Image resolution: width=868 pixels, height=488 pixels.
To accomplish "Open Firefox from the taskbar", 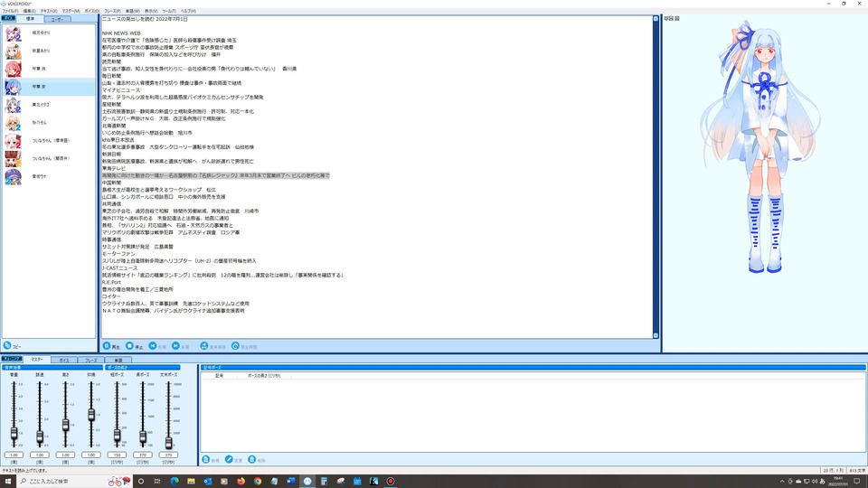I will point(241,482).
